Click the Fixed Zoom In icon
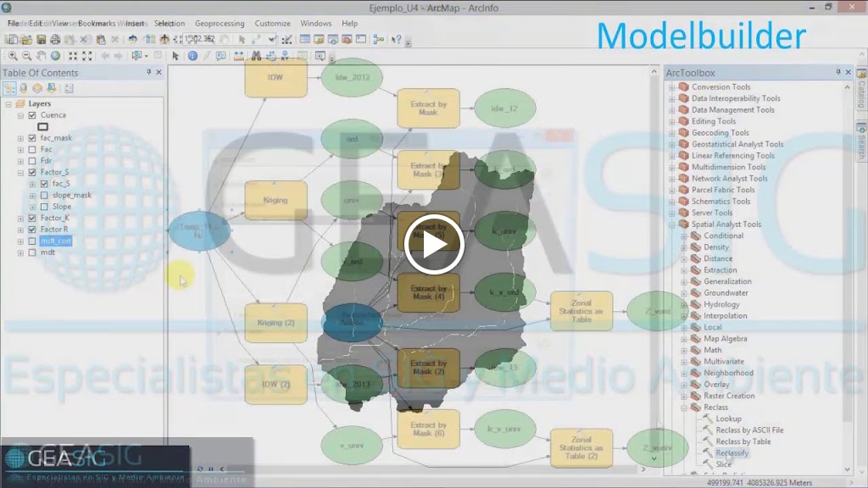Viewport: 868px width, 488px height. click(x=73, y=56)
